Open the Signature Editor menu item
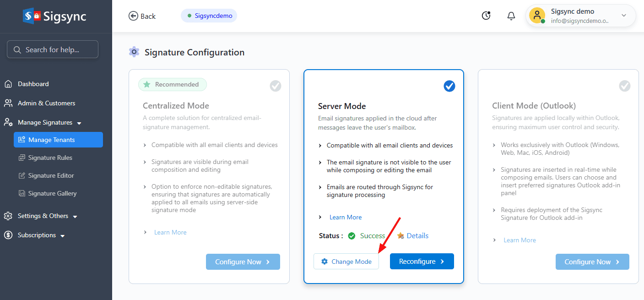Image resolution: width=644 pixels, height=300 pixels. tap(51, 175)
